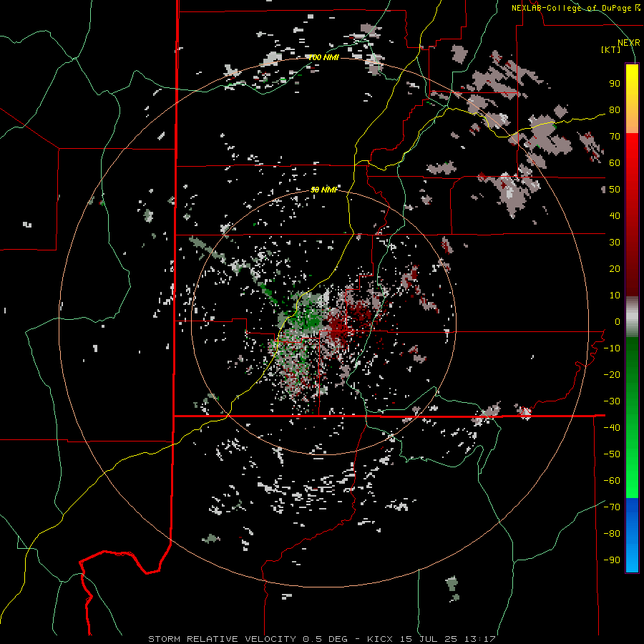644x644 pixels.
Task: Click the 100 NMI range ring label
Action: pos(323,57)
